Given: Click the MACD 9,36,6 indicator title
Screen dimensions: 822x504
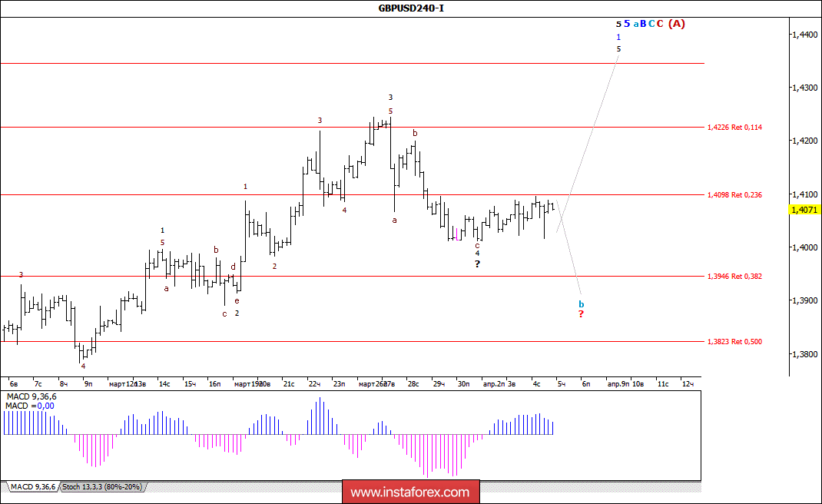Looking at the screenshot, I should tap(31, 397).
